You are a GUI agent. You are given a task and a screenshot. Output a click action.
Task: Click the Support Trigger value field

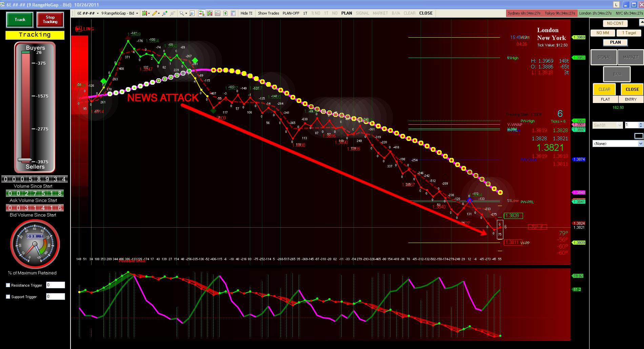click(56, 296)
